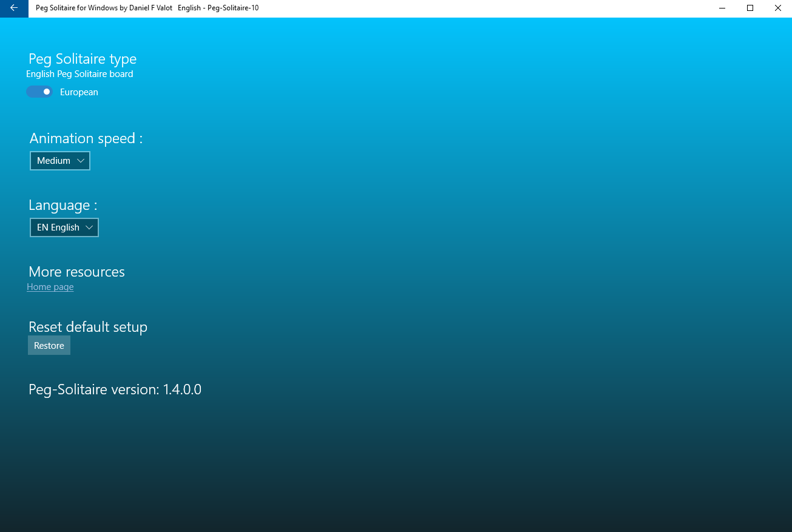Click the window title text
Viewport: 792px width, 532px height.
point(147,8)
